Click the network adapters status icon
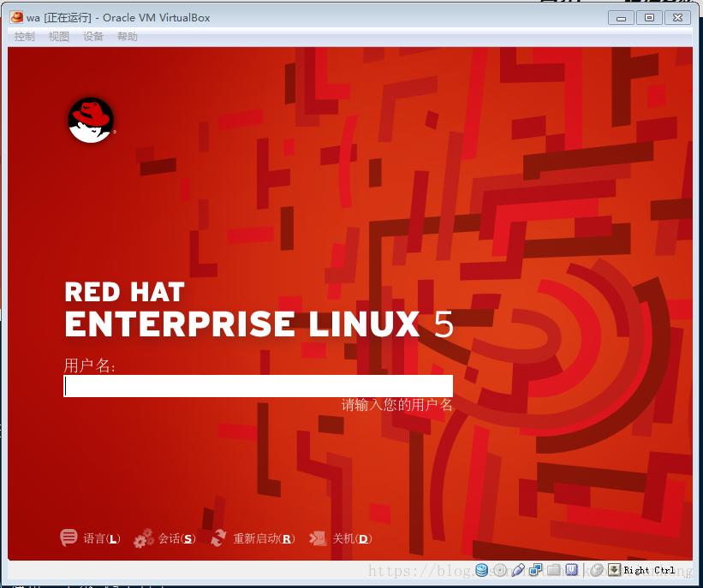 click(x=536, y=570)
